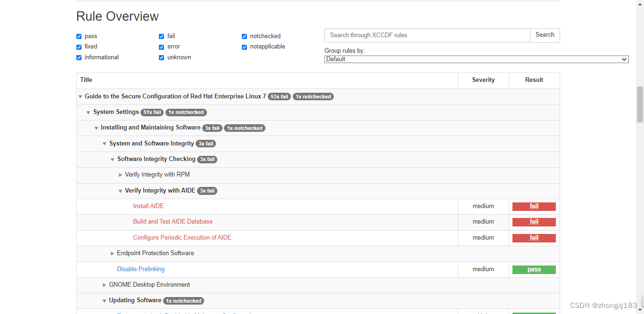Collapse the "System Settings" tree node

89,112
